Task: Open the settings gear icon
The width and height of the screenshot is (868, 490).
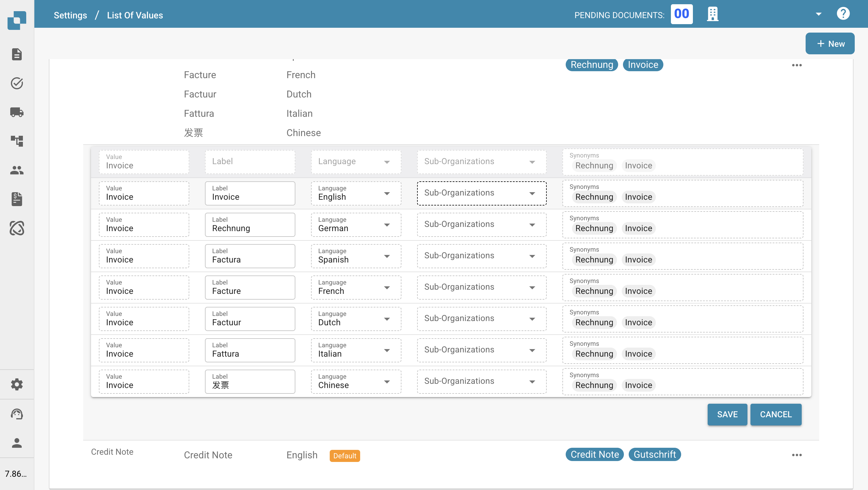Action: (17, 384)
